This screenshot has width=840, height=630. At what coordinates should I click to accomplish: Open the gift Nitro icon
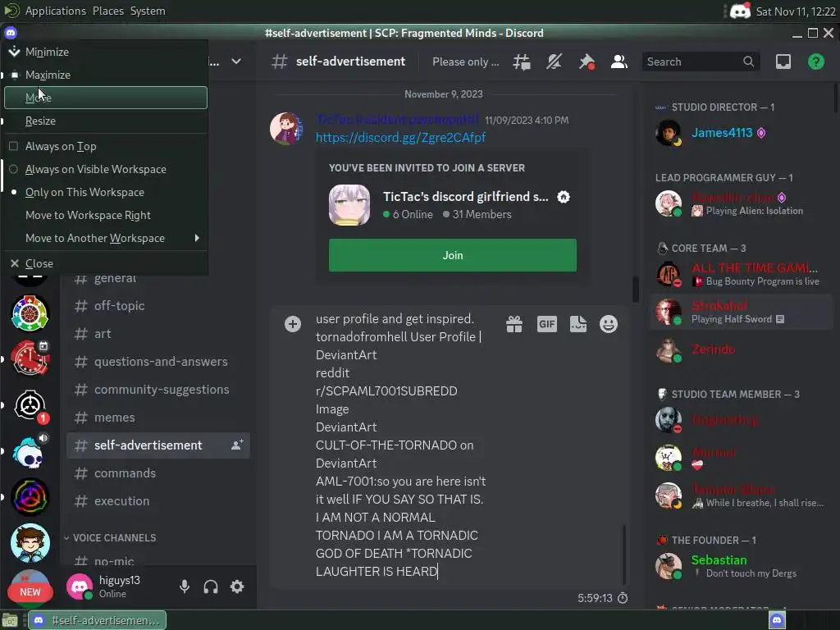pyautogui.click(x=514, y=324)
